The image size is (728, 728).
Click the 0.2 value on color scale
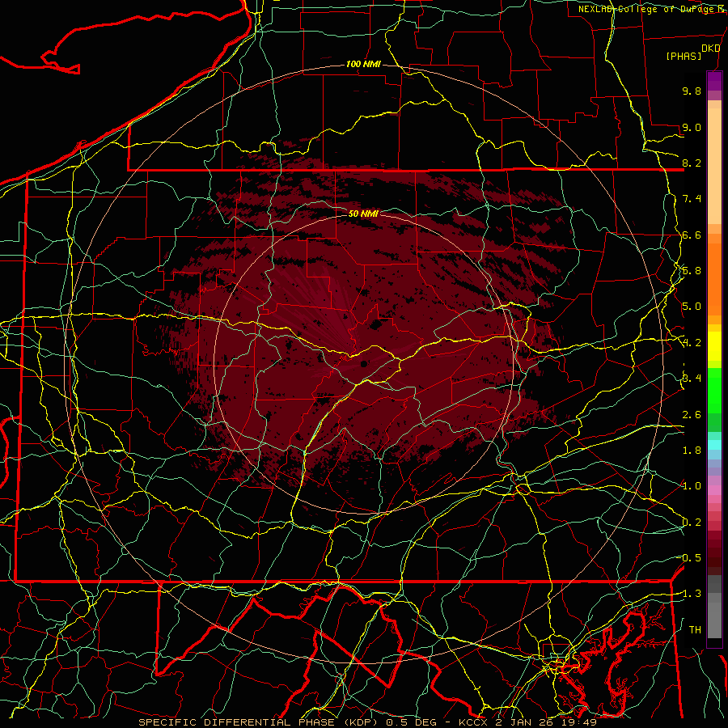(692, 523)
